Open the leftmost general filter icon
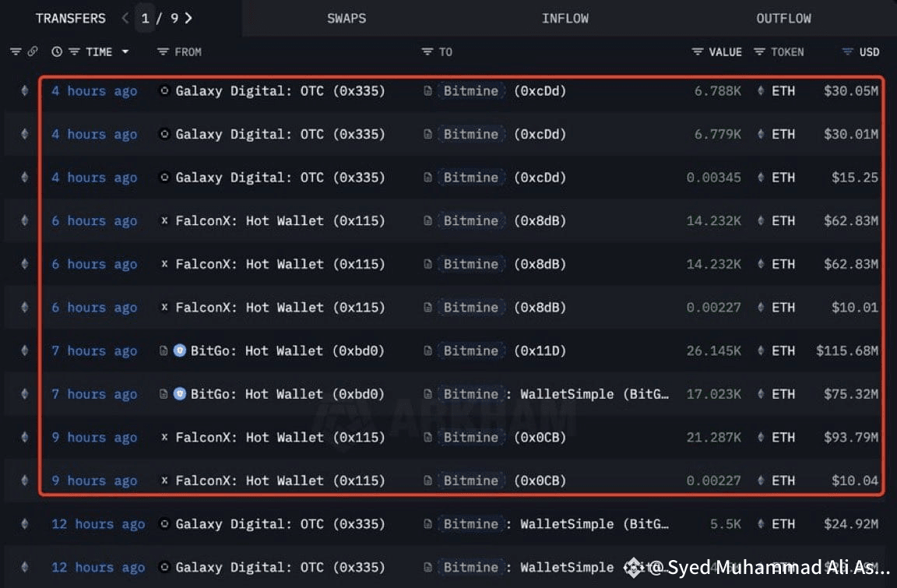Screen dimensions: 897x588 tap(16, 51)
